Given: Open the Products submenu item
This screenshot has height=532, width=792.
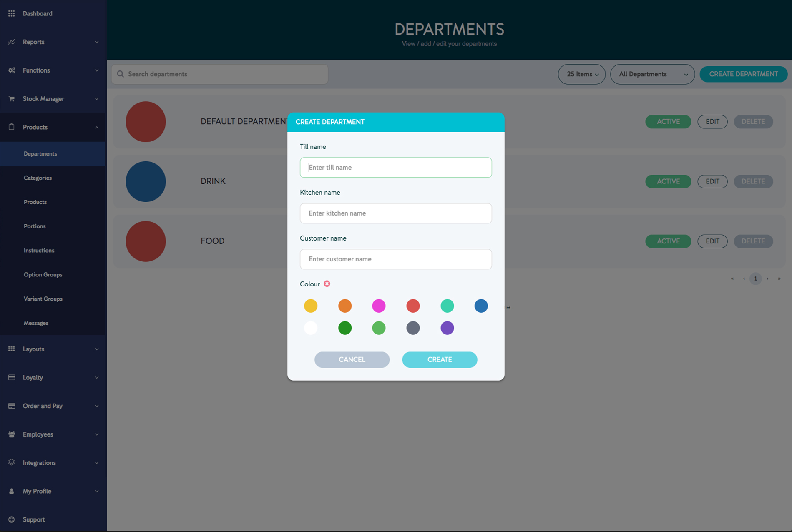Looking at the screenshot, I should click(x=53, y=202).
